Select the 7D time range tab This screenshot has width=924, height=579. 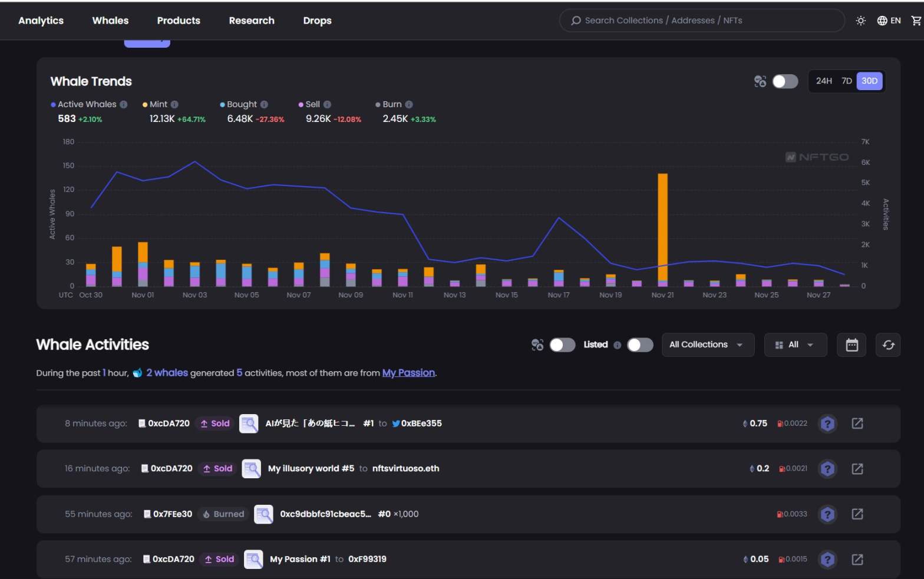[x=846, y=81]
